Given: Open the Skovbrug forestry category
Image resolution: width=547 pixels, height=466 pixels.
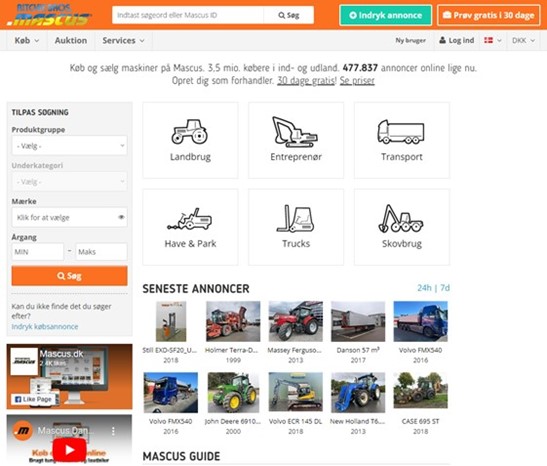Looking at the screenshot, I should [402, 227].
